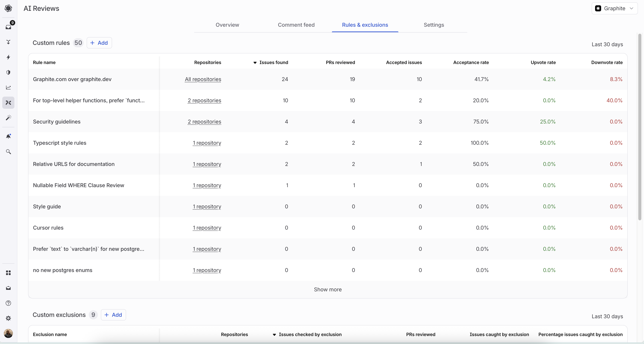Switch to the Overview tab
Screen dimensions: 644x344
click(x=227, y=25)
